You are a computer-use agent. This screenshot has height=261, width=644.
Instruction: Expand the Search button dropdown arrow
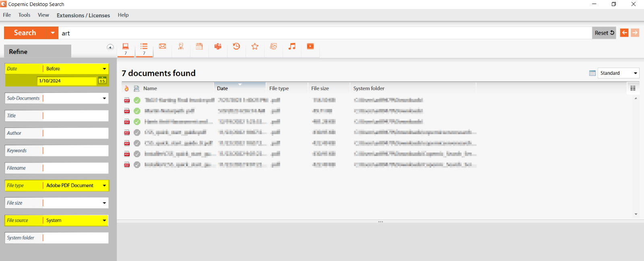point(52,33)
